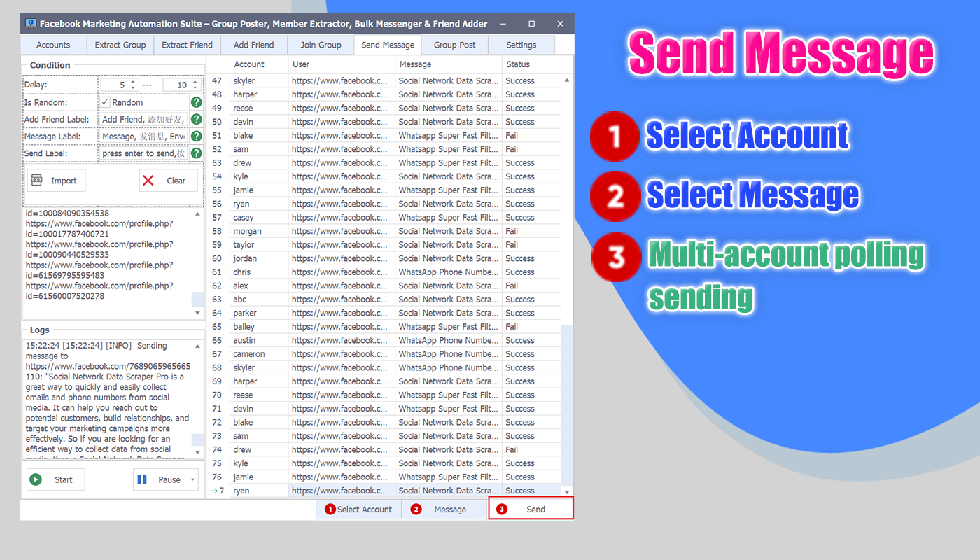Select row 59 with account taylor
Image resolution: width=980 pixels, height=560 pixels.
(x=384, y=245)
